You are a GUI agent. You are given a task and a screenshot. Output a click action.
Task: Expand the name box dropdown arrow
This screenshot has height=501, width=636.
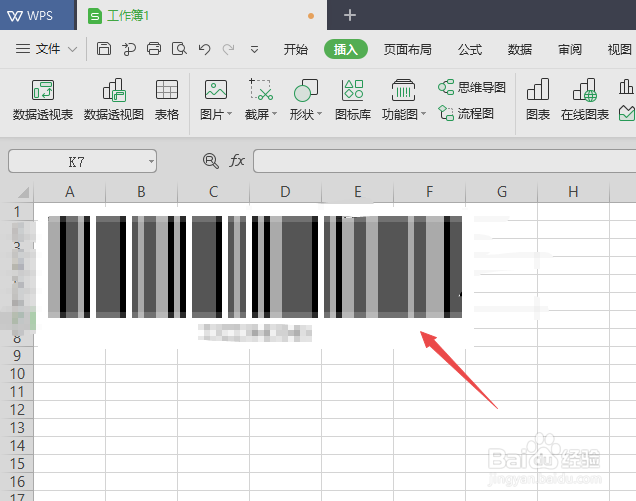click(x=151, y=161)
